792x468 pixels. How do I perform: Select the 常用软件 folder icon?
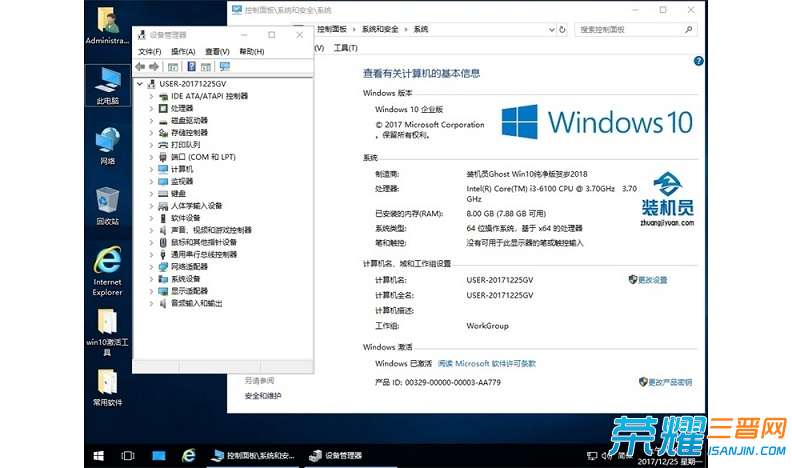point(107,388)
